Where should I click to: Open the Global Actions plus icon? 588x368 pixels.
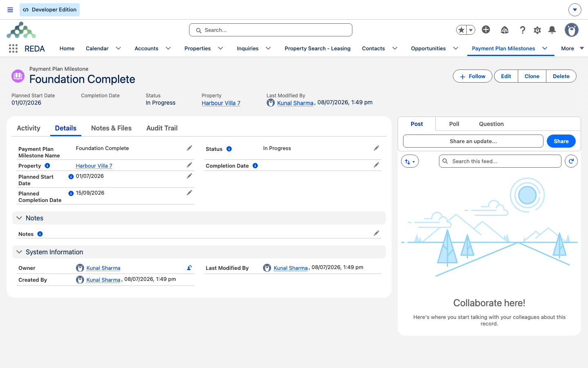486,29
